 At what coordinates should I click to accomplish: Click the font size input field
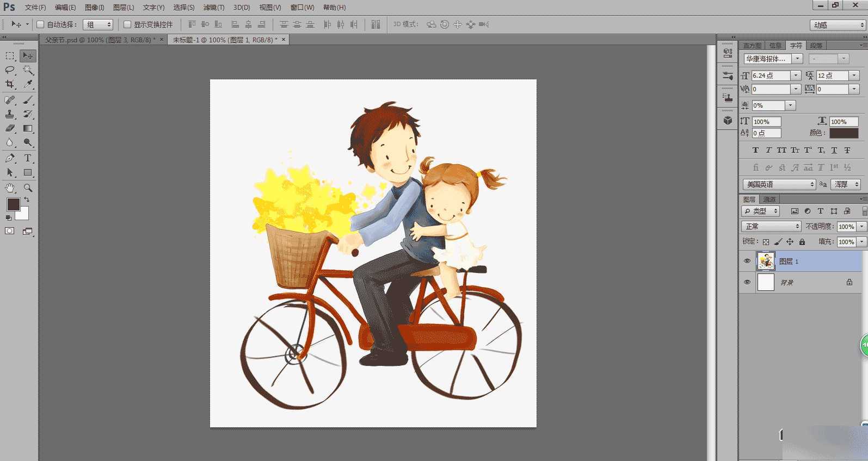pos(771,76)
